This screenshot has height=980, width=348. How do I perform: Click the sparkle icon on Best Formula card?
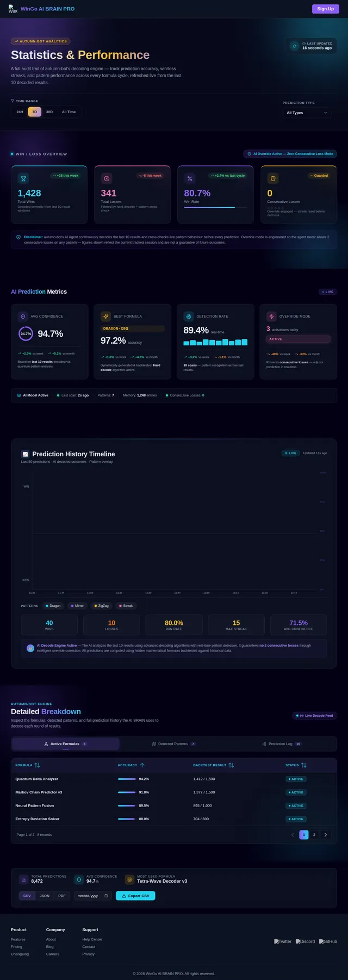tap(105, 316)
